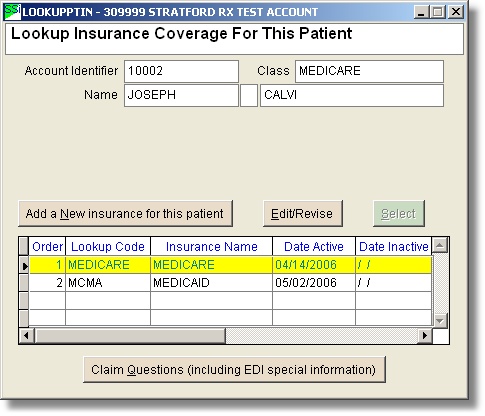The width and height of the screenshot is (485, 416).
Task: Open Claim Questions including EDI special information
Action: tap(234, 370)
